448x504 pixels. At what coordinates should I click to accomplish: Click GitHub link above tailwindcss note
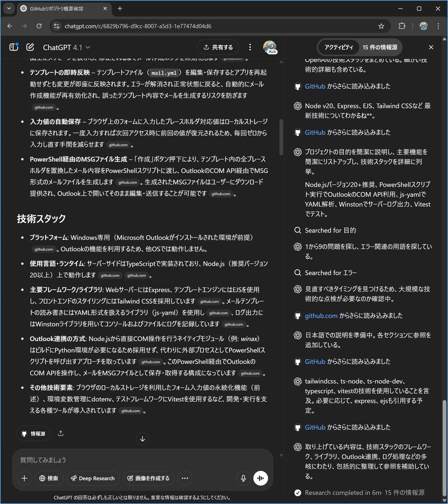click(x=315, y=362)
